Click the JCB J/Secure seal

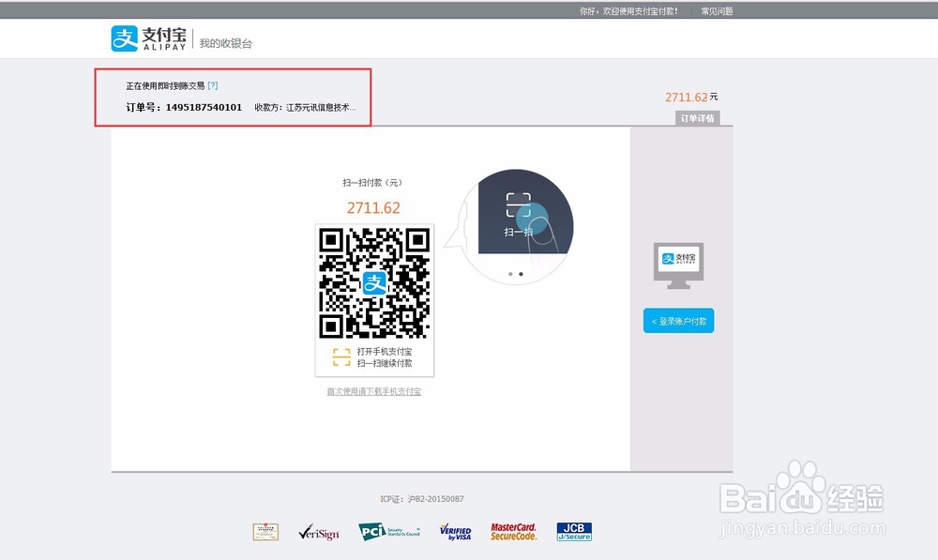573,531
